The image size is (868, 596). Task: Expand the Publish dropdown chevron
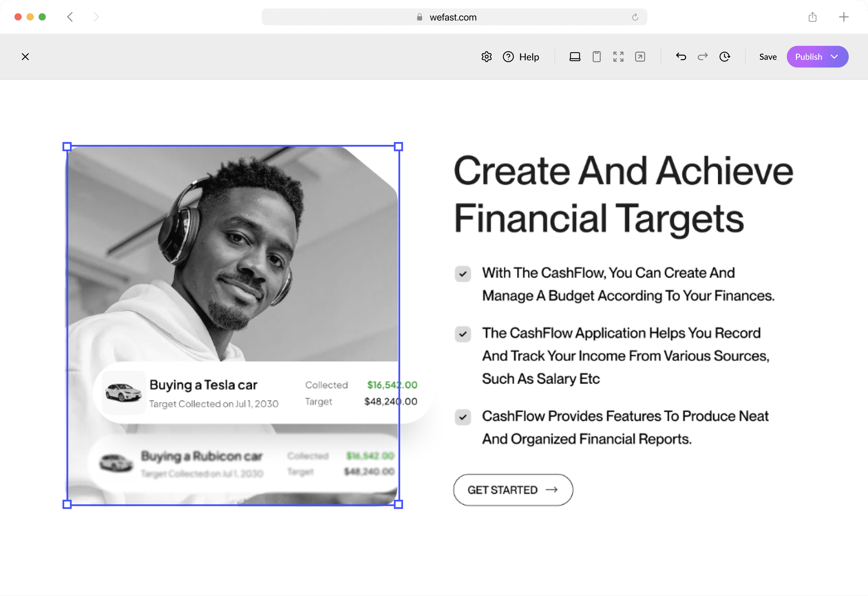(834, 57)
